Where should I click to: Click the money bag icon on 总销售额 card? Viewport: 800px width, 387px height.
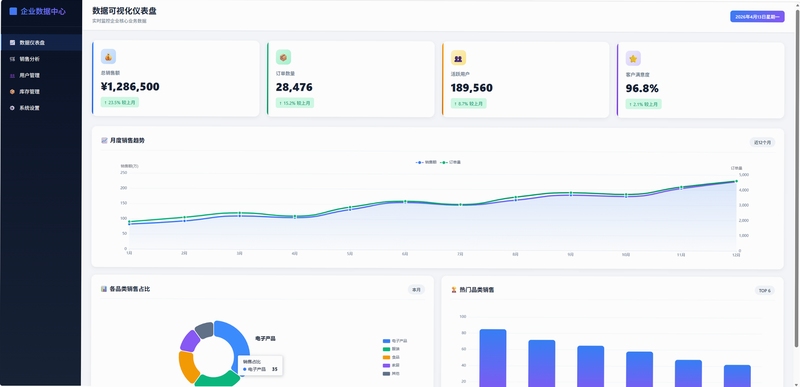click(108, 57)
